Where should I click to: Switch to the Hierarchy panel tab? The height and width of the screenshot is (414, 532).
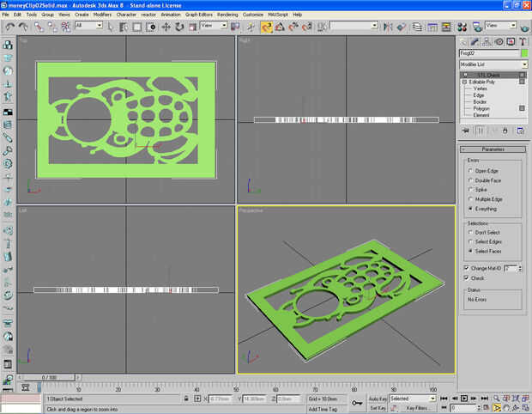pos(487,42)
